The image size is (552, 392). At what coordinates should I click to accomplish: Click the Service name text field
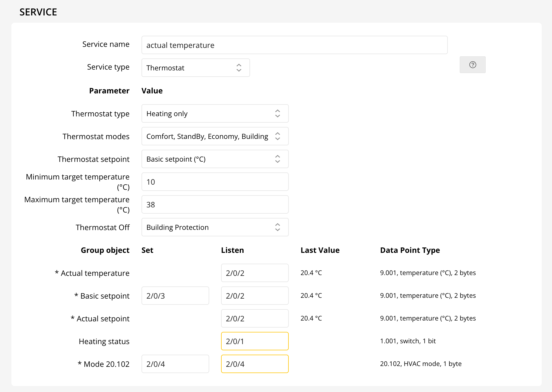click(x=294, y=45)
